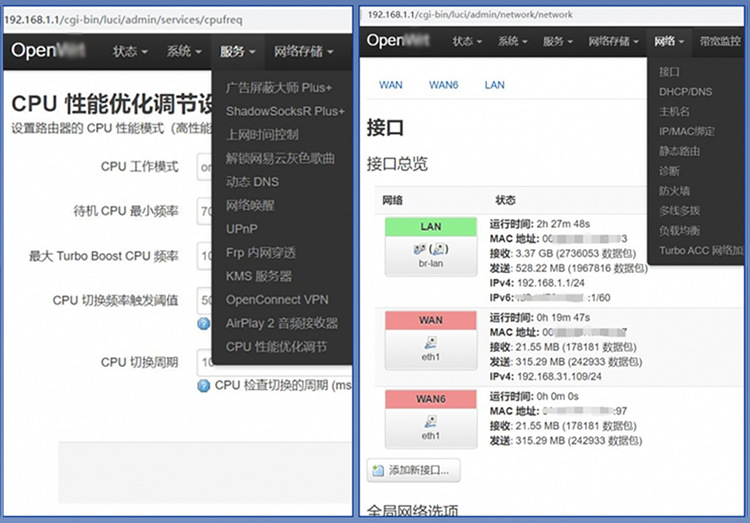
Task: Click the 状态 column header in table
Action: 505,200
